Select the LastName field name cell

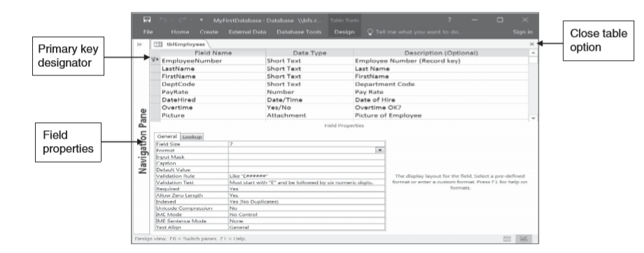213,68
